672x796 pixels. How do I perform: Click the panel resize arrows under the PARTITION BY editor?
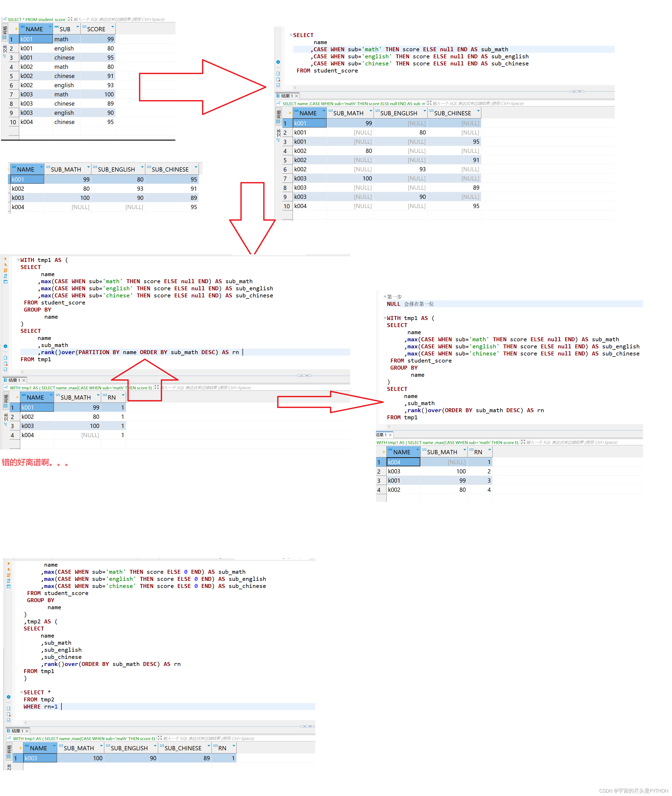tap(304, 375)
